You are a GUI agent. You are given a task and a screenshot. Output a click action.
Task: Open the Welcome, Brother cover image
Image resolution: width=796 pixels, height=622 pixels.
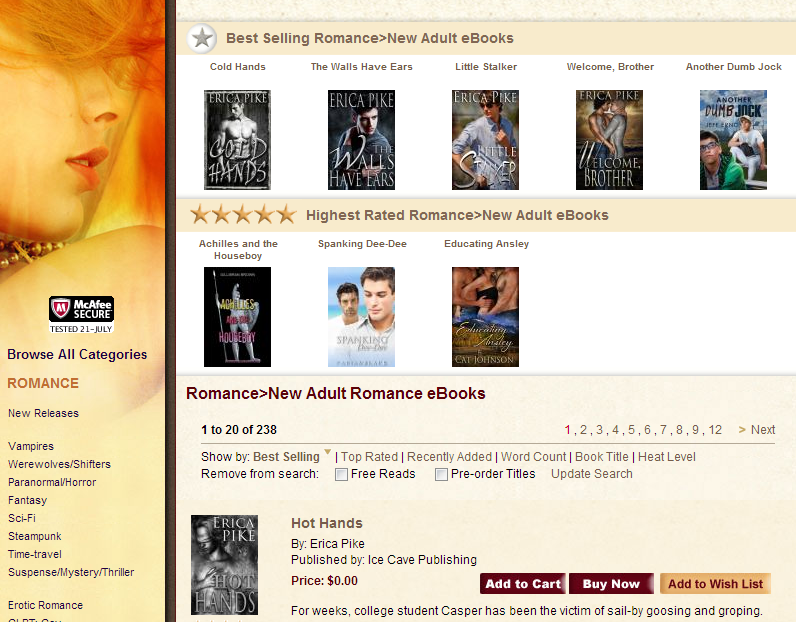tap(609, 140)
